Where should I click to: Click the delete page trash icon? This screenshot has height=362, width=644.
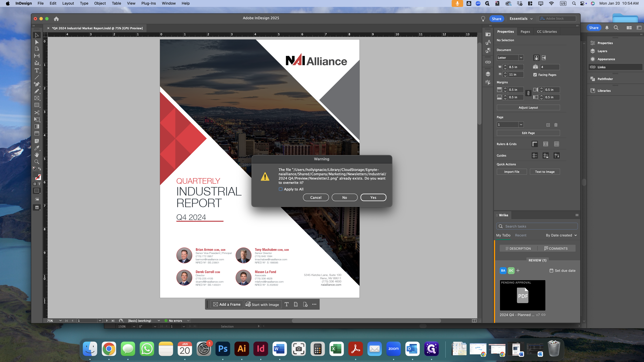[556, 125]
